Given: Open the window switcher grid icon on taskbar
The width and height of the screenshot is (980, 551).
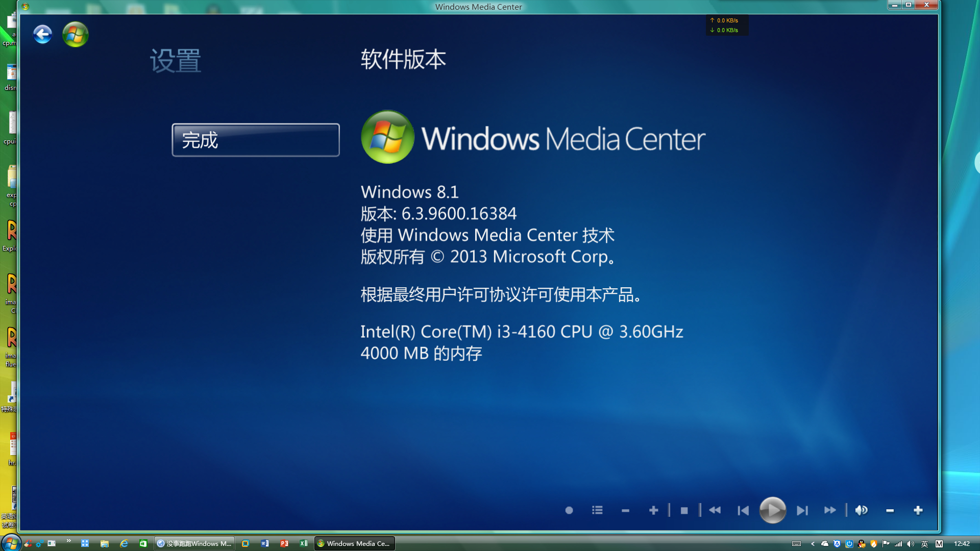Looking at the screenshot, I should point(85,543).
